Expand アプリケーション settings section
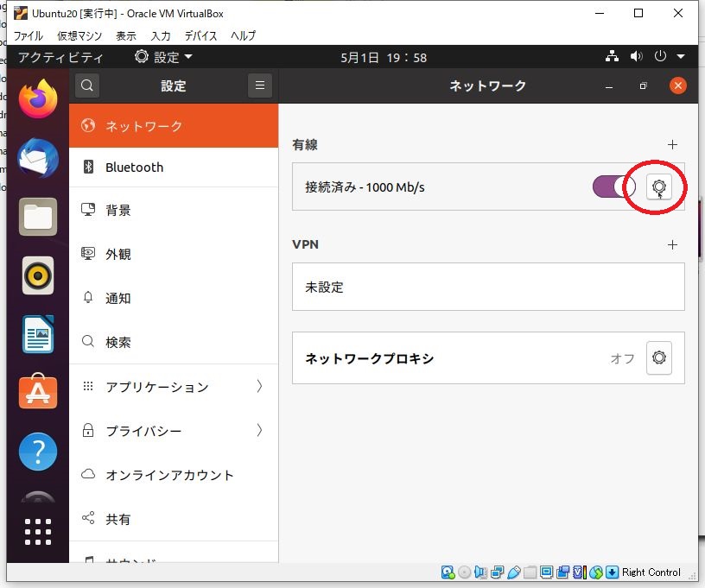705x588 pixels. click(x=174, y=386)
